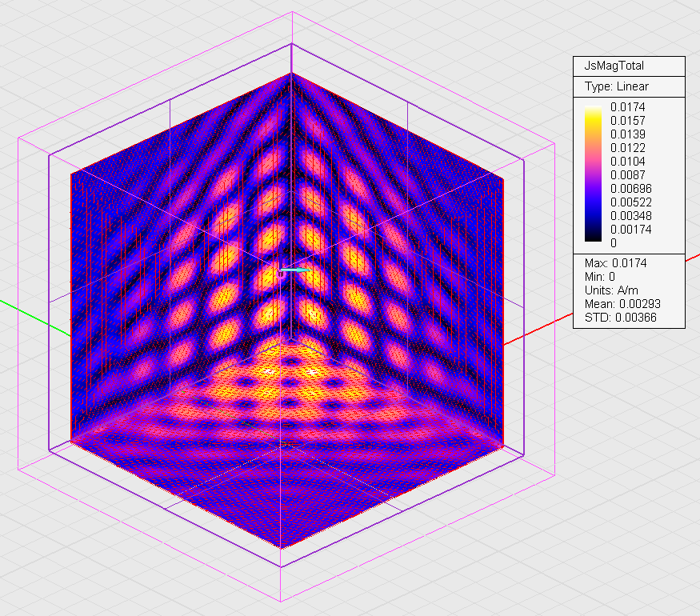This screenshot has width=700, height=616.
Task: Click the JsMagTotal legend title
Action: 614,66
